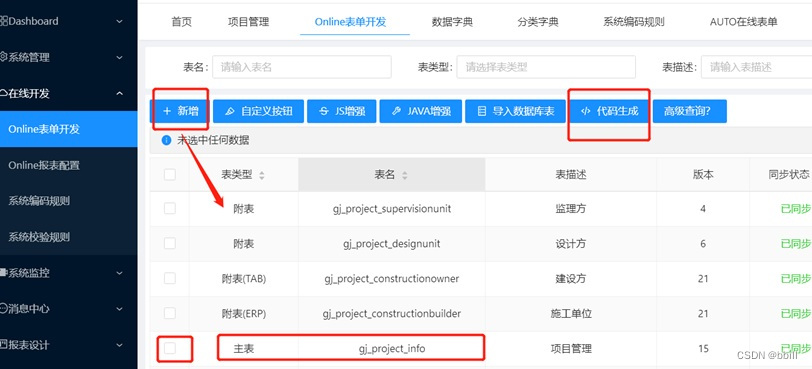Click the code brackets icon on 代码生成

[586, 111]
